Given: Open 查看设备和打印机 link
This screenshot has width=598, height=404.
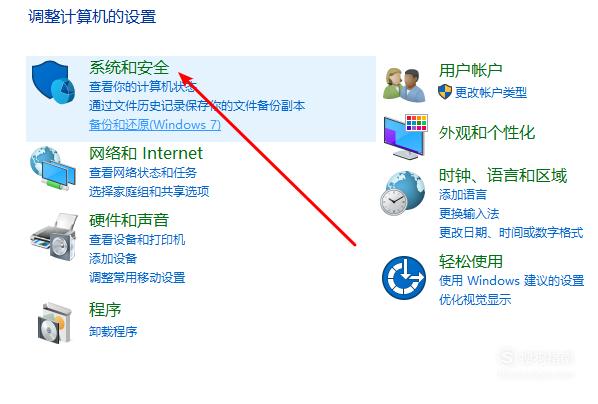Looking at the screenshot, I should pos(137,240).
